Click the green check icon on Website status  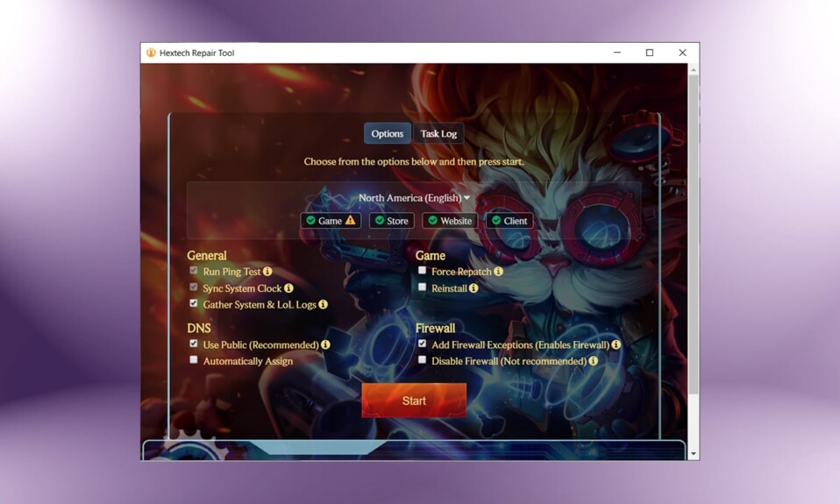[433, 220]
